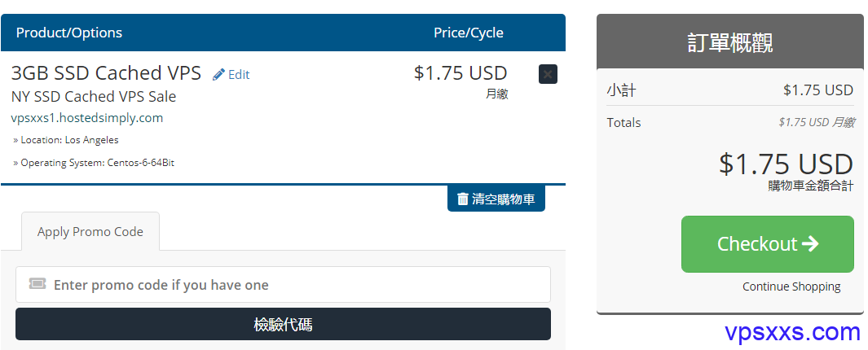
Task: Empty the cart with 清空購物車 button
Action: click(496, 199)
